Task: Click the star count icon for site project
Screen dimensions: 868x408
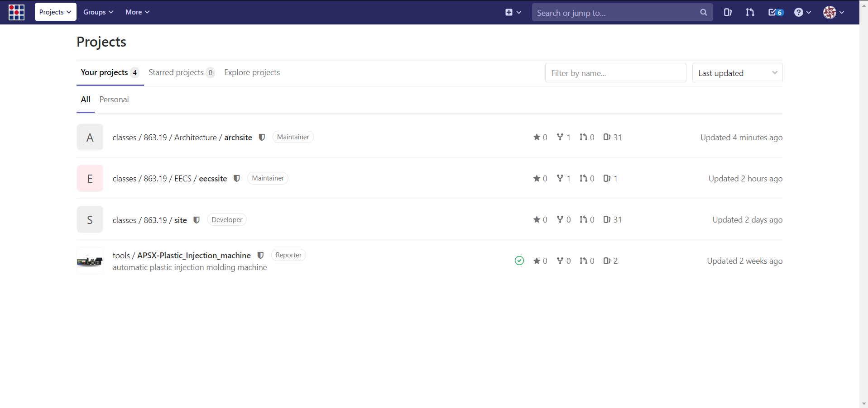Action: point(537,220)
